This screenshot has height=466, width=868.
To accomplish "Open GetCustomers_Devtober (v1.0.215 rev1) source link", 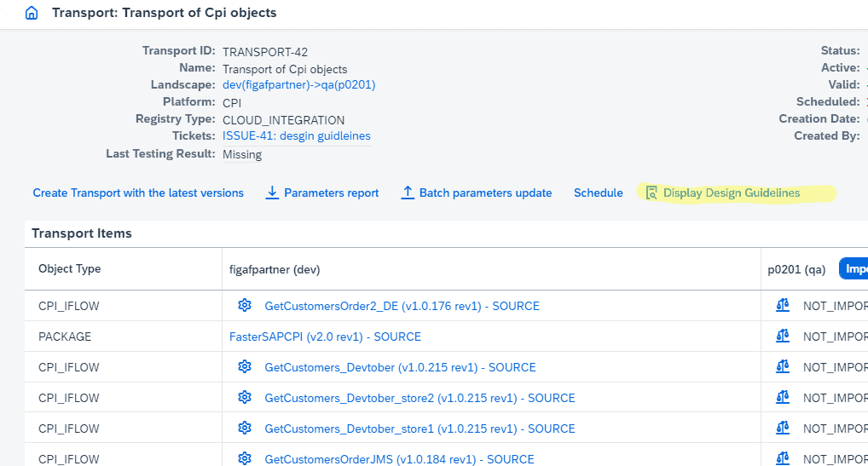I will pos(400,368).
